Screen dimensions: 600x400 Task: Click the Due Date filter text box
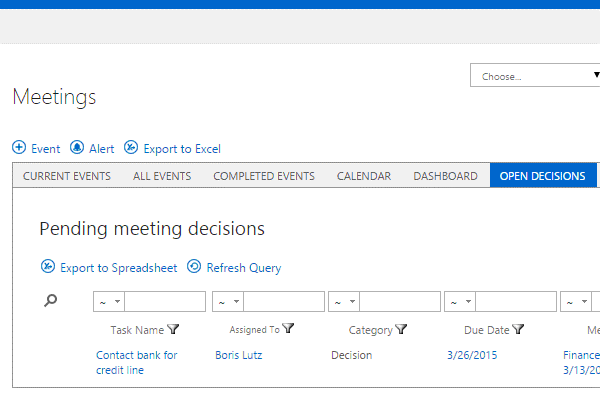[x=516, y=302]
